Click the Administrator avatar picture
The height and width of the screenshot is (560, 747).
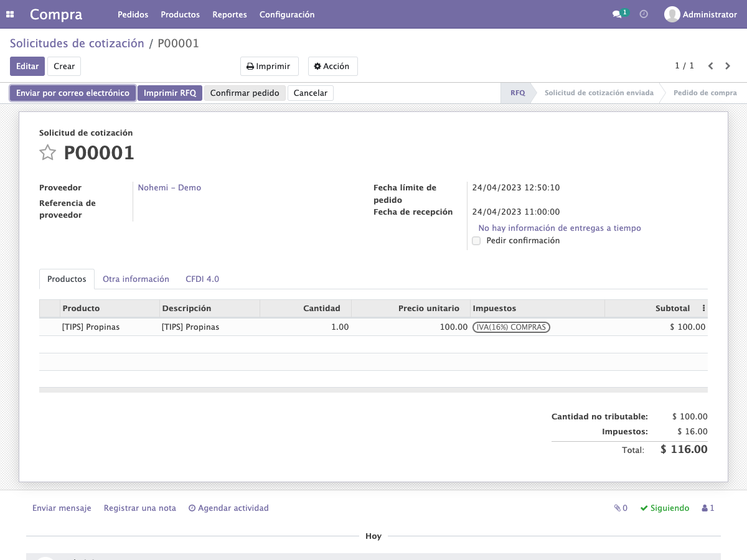click(672, 14)
